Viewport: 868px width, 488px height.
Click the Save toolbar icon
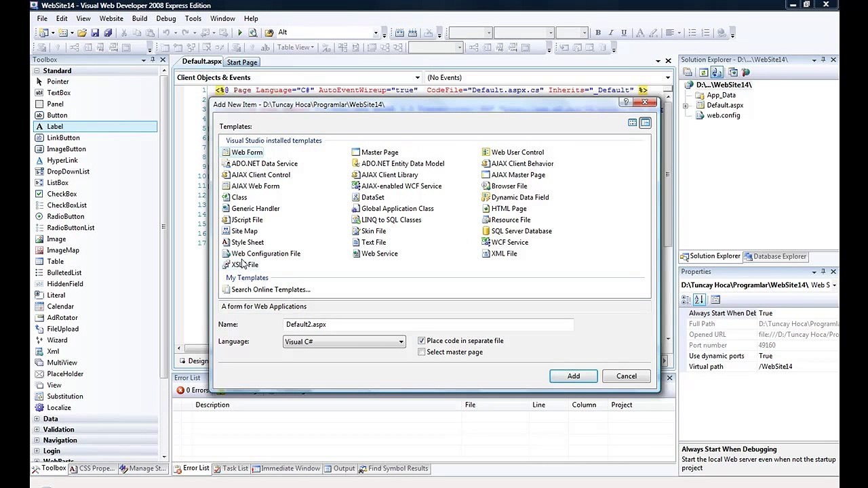click(95, 33)
